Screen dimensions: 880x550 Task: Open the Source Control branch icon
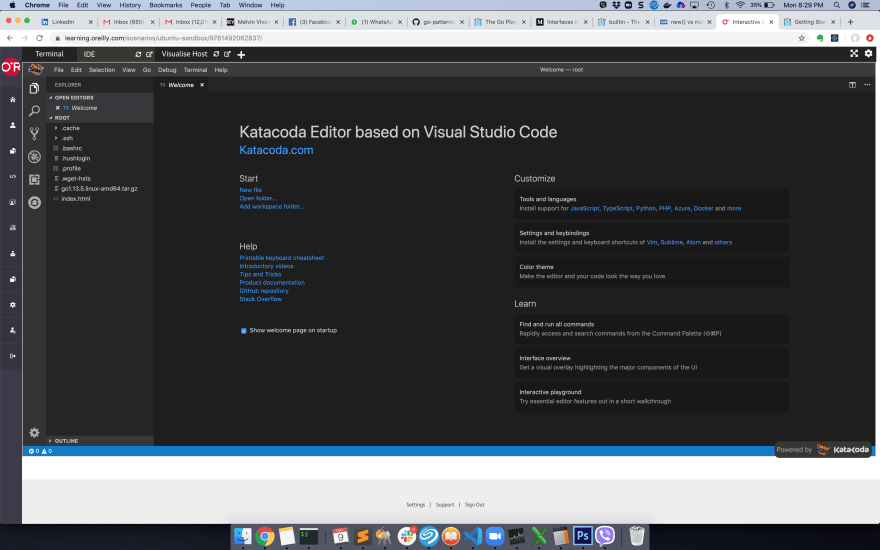click(x=34, y=134)
